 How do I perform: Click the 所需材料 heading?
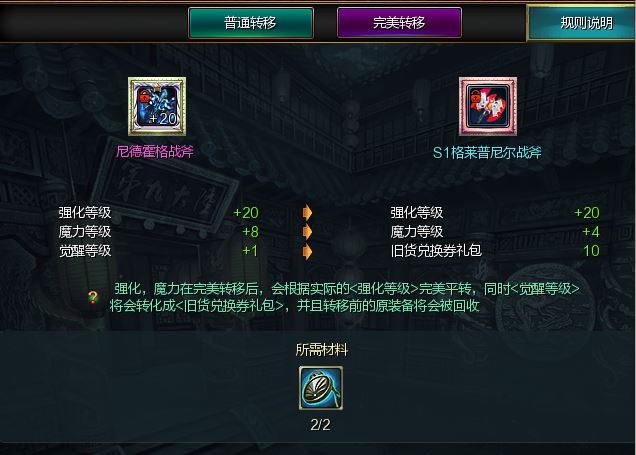tap(322, 349)
